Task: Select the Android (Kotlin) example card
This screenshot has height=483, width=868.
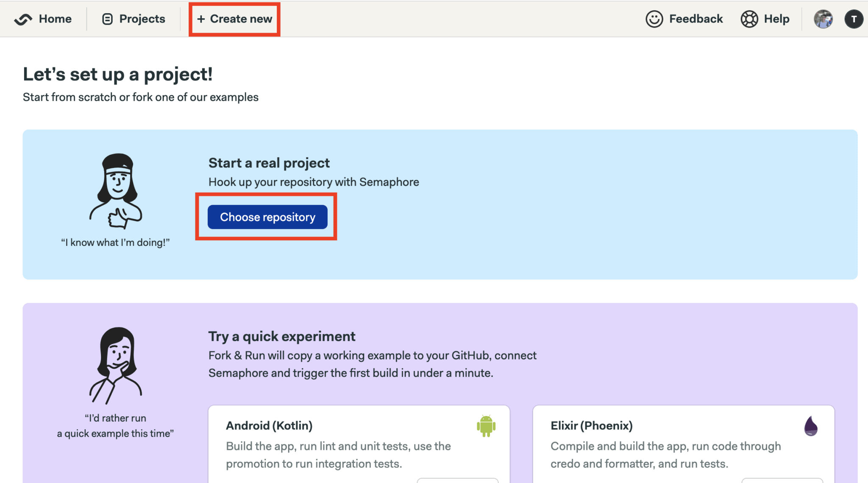Action: point(359,444)
